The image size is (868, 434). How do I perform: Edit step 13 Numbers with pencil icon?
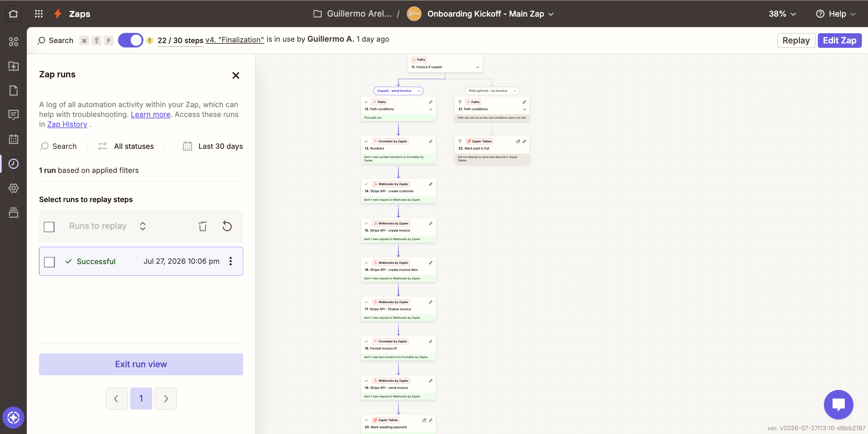[431, 141]
